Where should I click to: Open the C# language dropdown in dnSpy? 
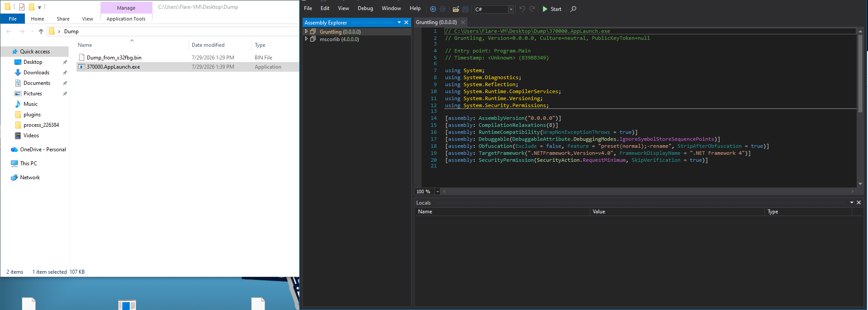(x=511, y=9)
